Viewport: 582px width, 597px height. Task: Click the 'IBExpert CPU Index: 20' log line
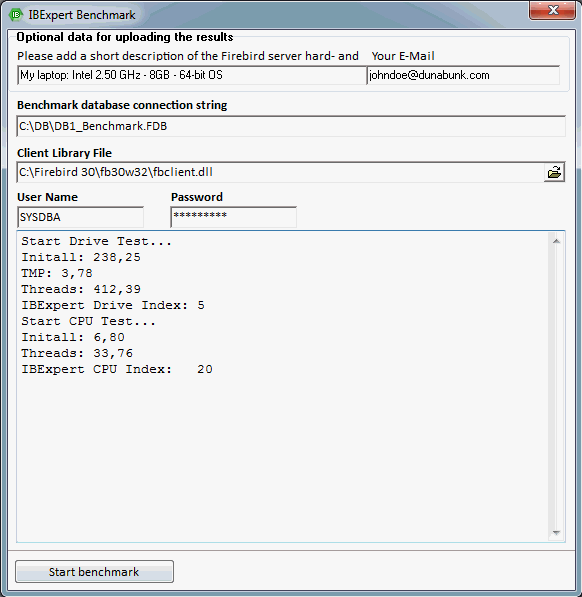tap(117, 369)
